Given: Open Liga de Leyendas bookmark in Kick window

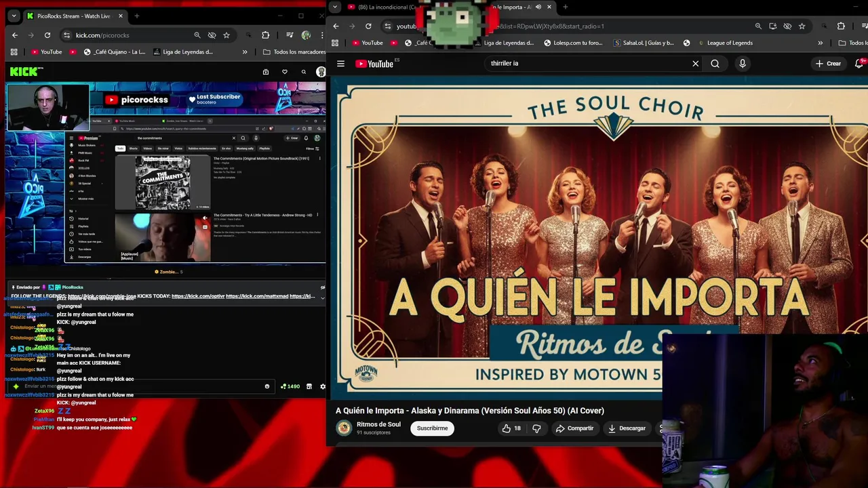Looking at the screenshot, I should (x=183, y=52).
